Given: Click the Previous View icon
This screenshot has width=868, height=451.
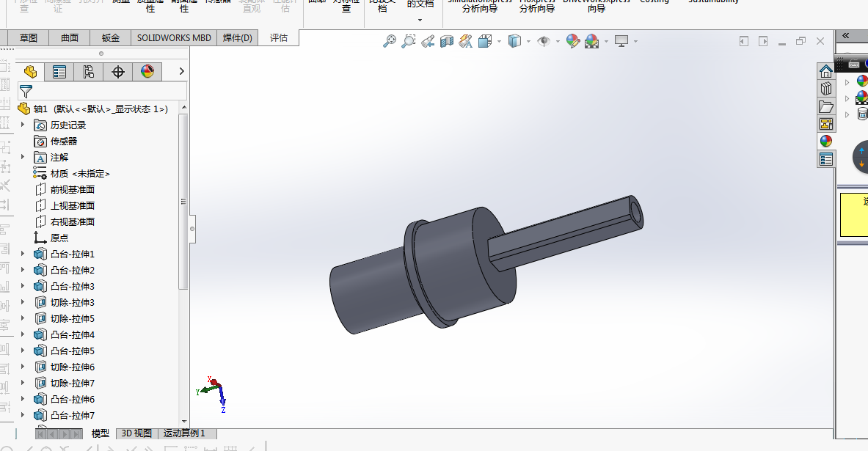Looking at the screenshot, I should (x=427, y=41).
